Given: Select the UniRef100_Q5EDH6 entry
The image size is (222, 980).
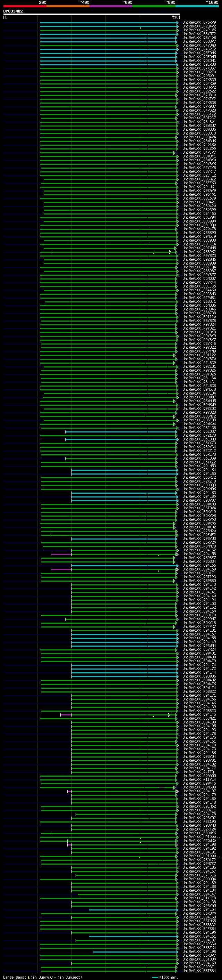Looking at the screenshot, I should 199,53.
